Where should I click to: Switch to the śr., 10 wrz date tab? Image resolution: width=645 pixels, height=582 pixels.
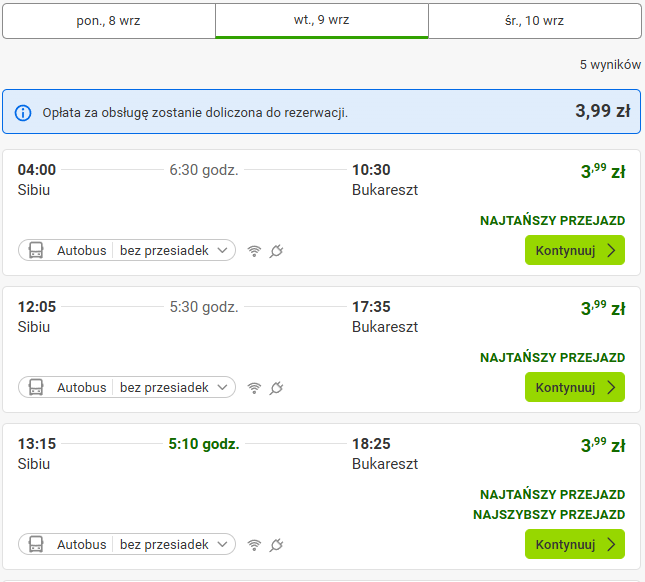[535, 21]
